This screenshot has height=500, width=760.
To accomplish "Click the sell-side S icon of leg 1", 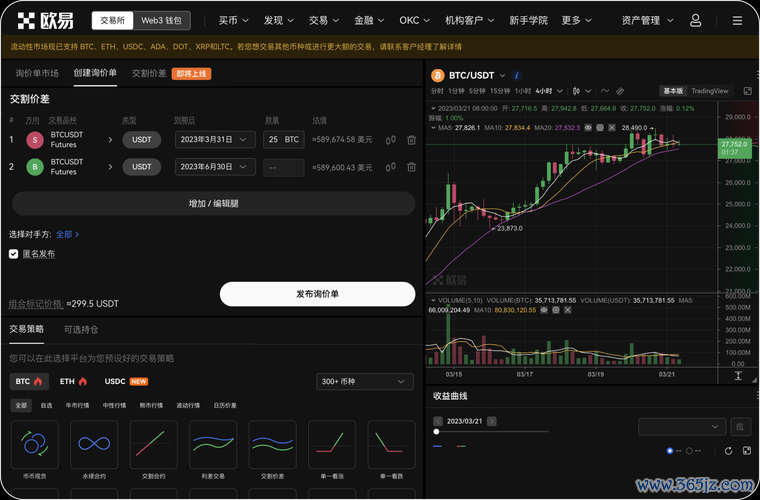I will (x=35, y=140).
